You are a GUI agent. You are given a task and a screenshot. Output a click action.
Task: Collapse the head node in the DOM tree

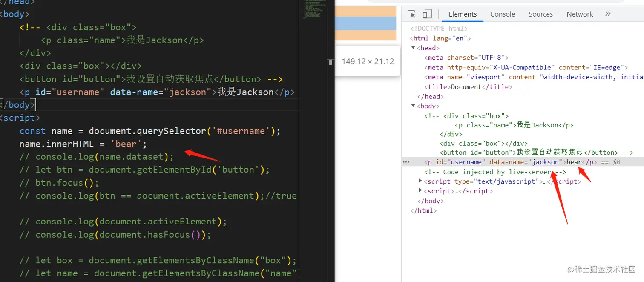(413, 48)
